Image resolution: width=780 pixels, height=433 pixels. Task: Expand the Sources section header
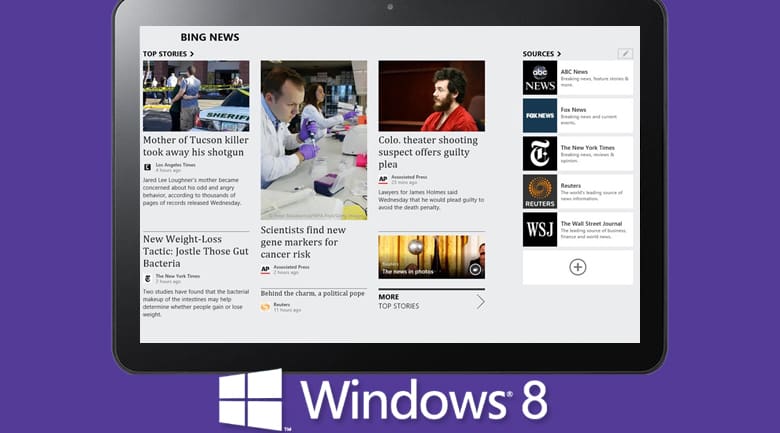tap(541, 54)
